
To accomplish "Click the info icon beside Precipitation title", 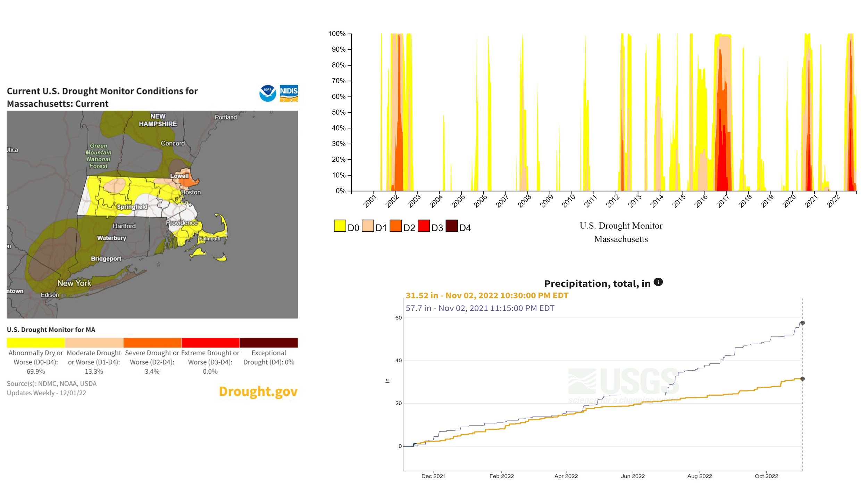I will (x=658, y=282).
